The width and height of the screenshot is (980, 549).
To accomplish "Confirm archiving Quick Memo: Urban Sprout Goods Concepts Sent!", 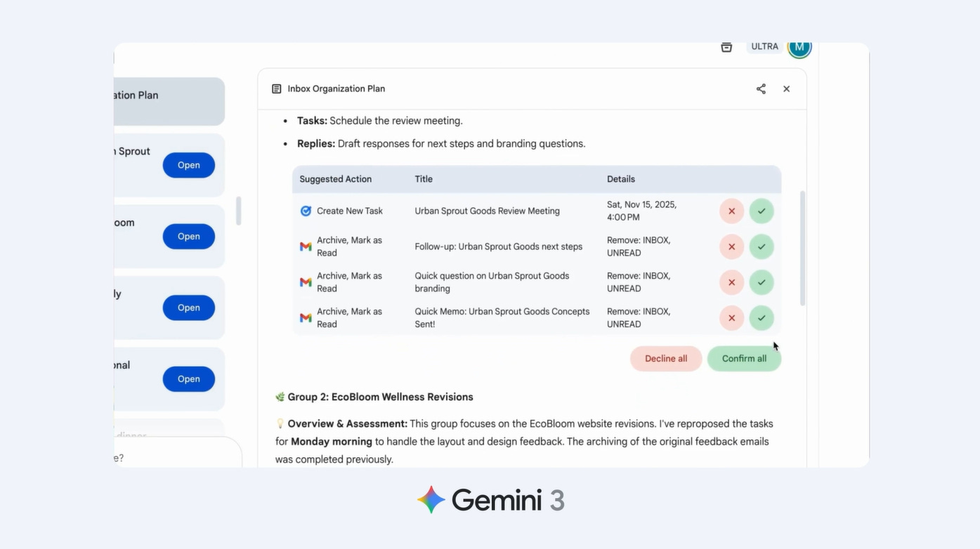I will (762, 318).
